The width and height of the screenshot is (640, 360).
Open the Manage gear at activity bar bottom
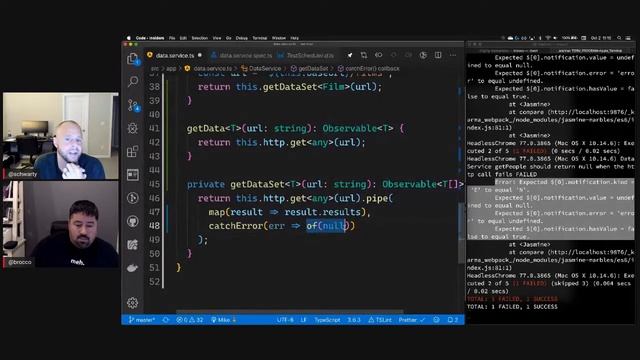[133, 303]
